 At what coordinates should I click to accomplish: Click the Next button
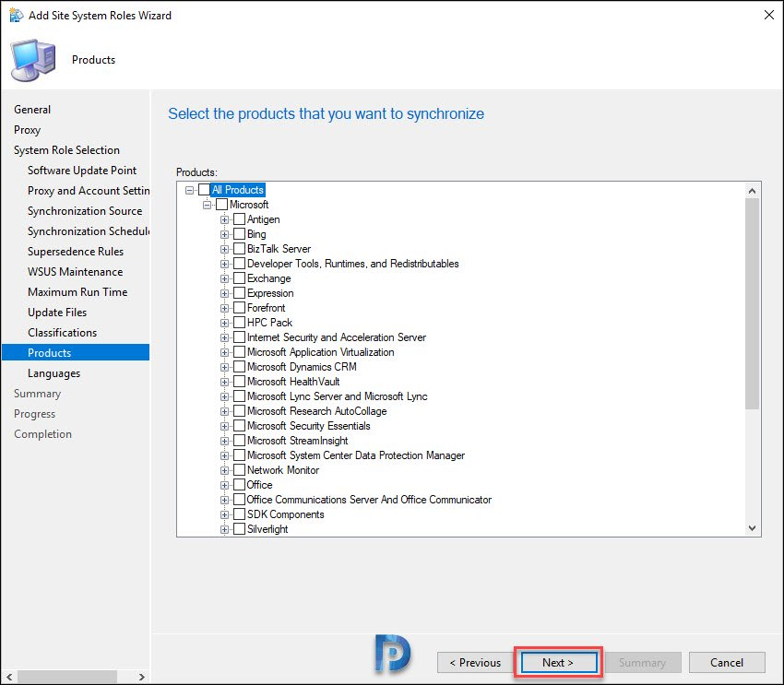[559, 663]
